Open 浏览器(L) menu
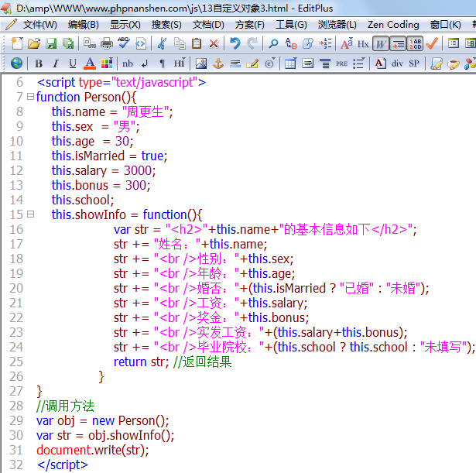This screenshot has height=473, width=476. pyautogui.click(x=337, y=25)
